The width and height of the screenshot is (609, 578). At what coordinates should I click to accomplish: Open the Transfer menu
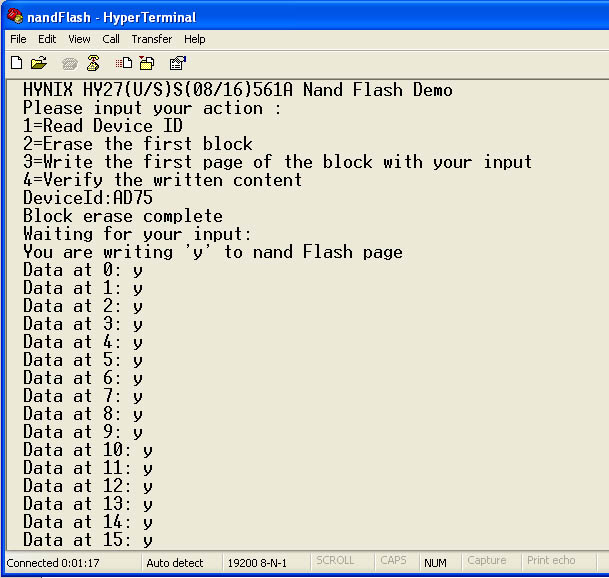tap(151, 39)
